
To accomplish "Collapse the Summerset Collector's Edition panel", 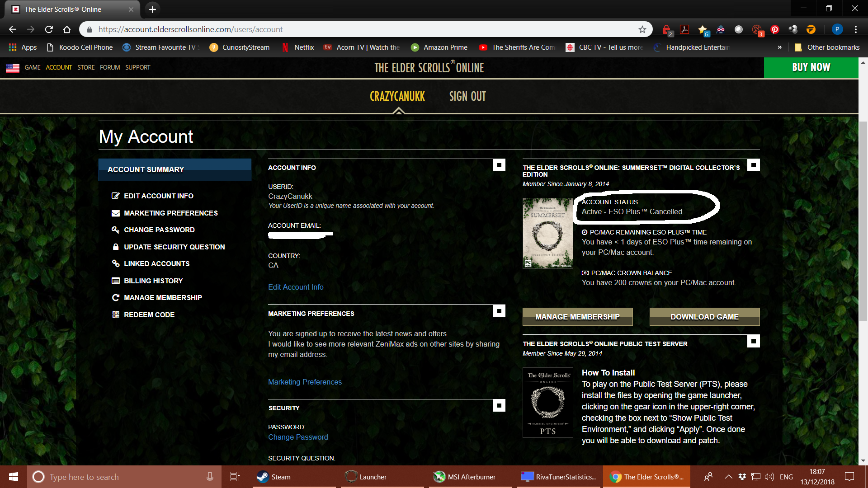I will point(754,165).
